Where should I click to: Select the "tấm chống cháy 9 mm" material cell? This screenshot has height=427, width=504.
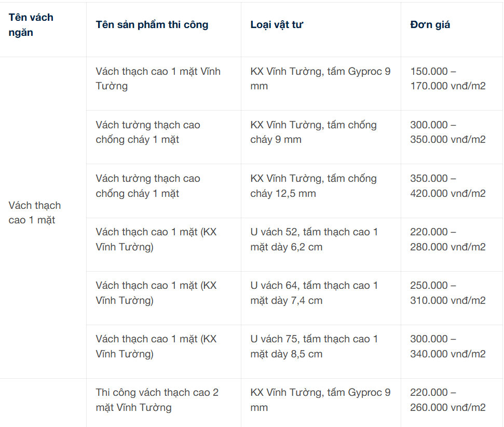pyautogui.click(x=313, y=132)
